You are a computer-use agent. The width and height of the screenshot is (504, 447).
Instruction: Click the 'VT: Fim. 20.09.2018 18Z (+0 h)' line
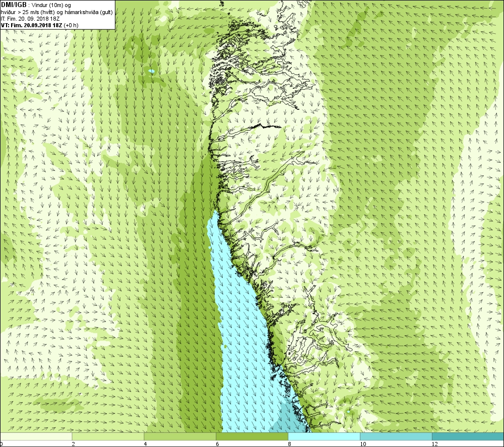coord(39,25)
